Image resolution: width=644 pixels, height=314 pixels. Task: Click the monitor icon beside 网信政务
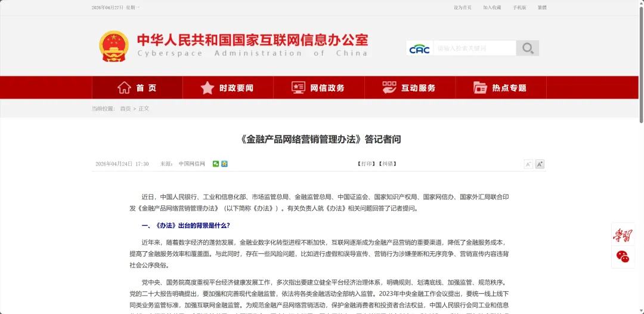298,88
